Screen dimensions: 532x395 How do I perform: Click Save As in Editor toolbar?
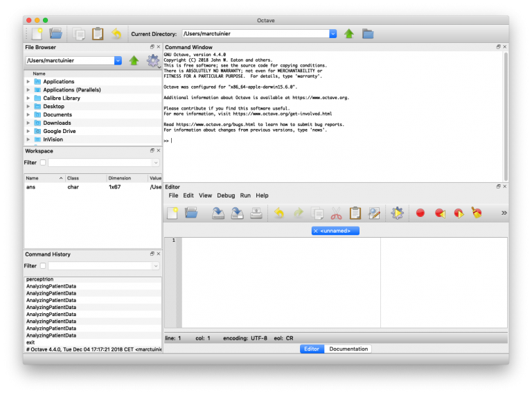(237, 213)
